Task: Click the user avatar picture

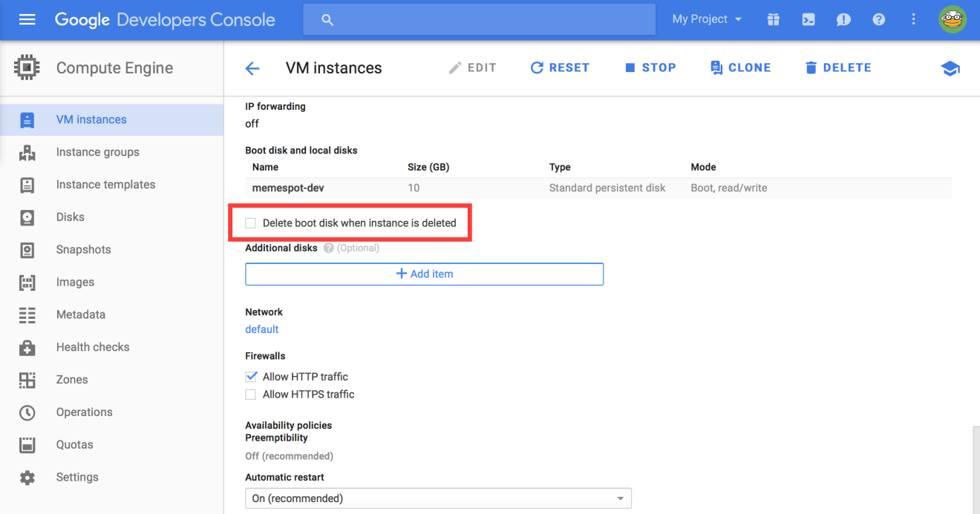Action: [x=952, y=20]
